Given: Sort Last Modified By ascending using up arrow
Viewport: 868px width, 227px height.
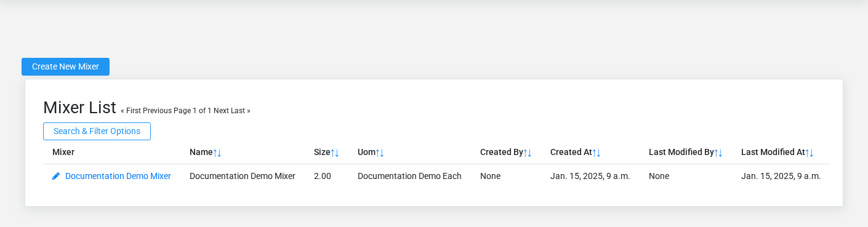Looking at the screenshot, I should pos(716,153).
